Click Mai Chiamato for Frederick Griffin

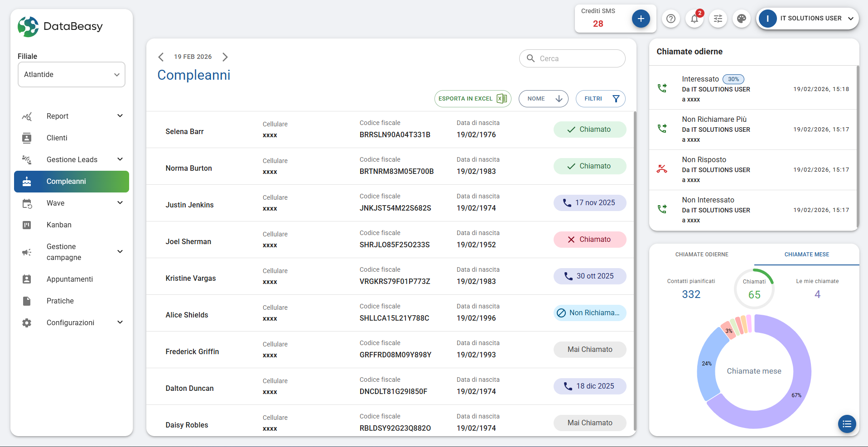click(x=589, y=350)
